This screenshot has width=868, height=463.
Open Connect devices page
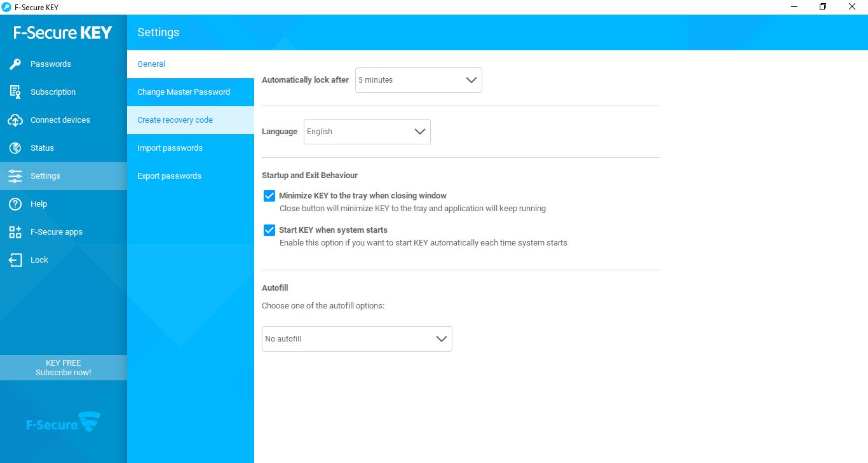[x=64, y=120]
